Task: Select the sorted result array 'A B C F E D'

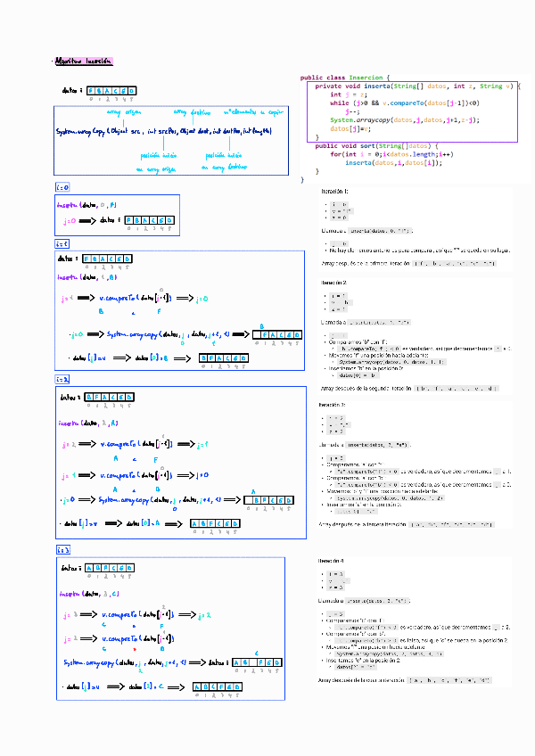Action: pyautogui.click(x=217, y=686)
